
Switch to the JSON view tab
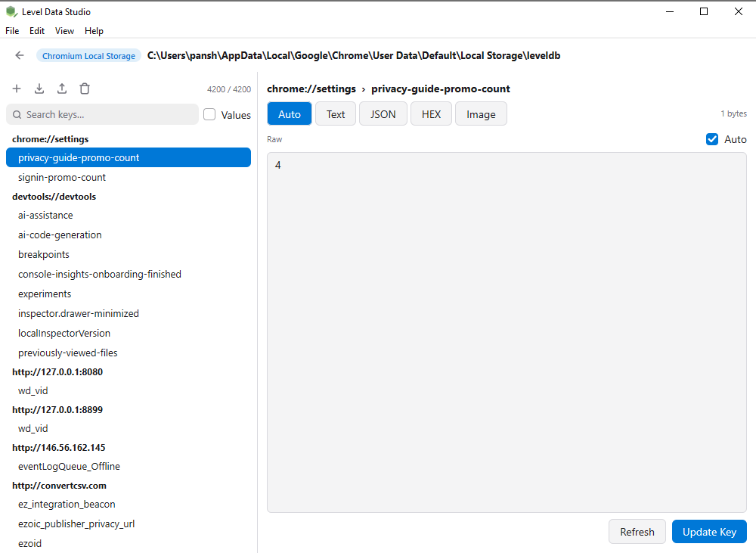383,114
